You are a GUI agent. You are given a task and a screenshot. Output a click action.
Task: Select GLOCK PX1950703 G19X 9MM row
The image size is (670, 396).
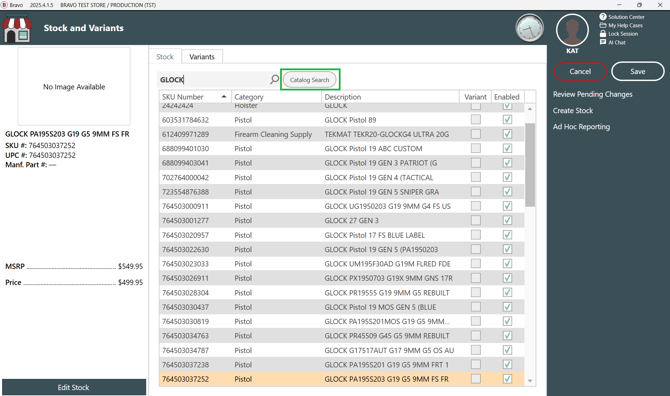pyautogui.click(x=341, y=278)
